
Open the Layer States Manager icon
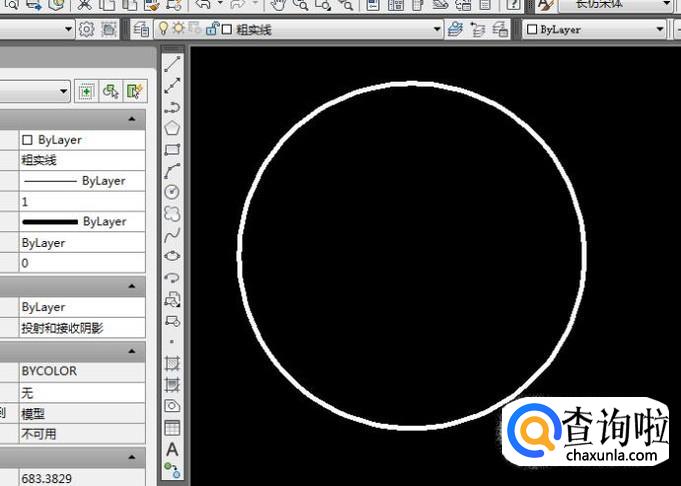point(500,30)
